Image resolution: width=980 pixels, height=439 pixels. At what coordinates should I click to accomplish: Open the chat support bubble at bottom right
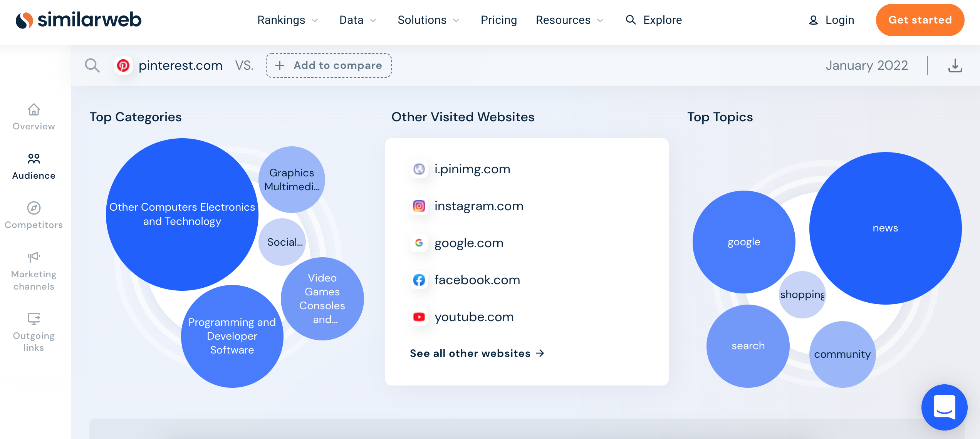944,407
